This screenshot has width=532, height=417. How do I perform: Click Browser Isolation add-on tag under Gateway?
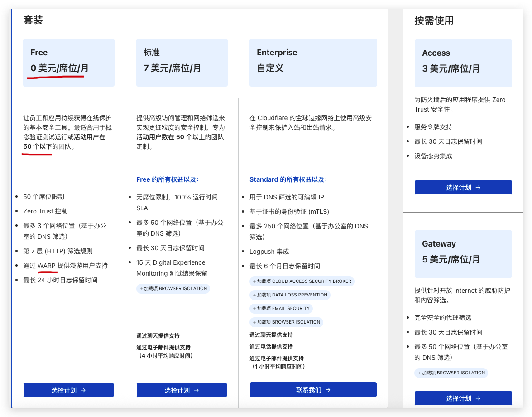click(x=451, y=373)
